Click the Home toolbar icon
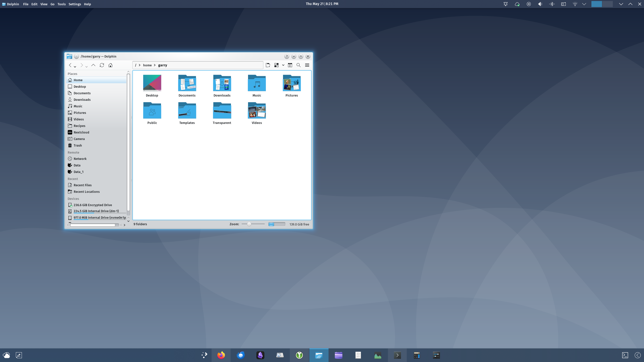The width and height of the screenshot is (644, 362). click(110, 65)
